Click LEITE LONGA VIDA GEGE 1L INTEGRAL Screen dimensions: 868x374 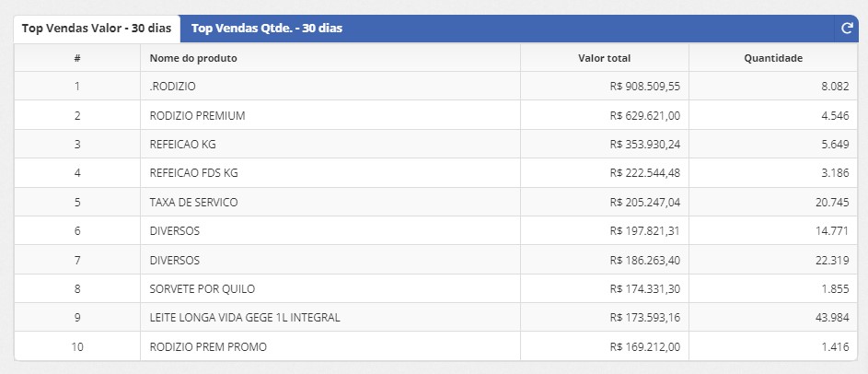click(245, 318)
